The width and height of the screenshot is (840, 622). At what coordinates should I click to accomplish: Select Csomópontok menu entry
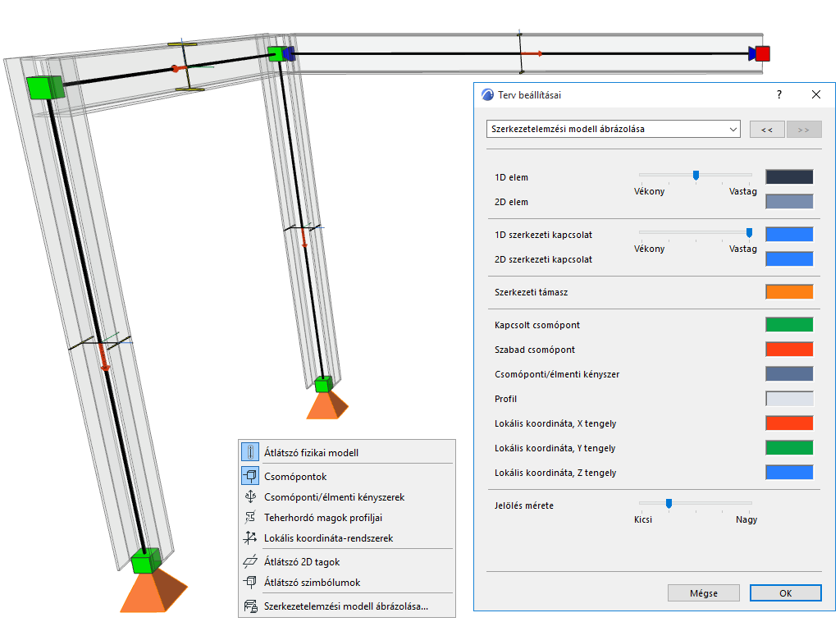click(347, 476)
